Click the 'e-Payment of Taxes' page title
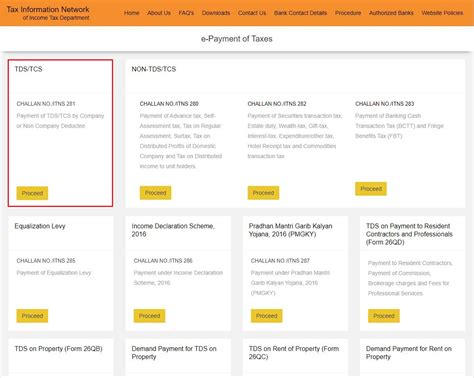Viewport: 474px width, 378px height. [237, 39]
